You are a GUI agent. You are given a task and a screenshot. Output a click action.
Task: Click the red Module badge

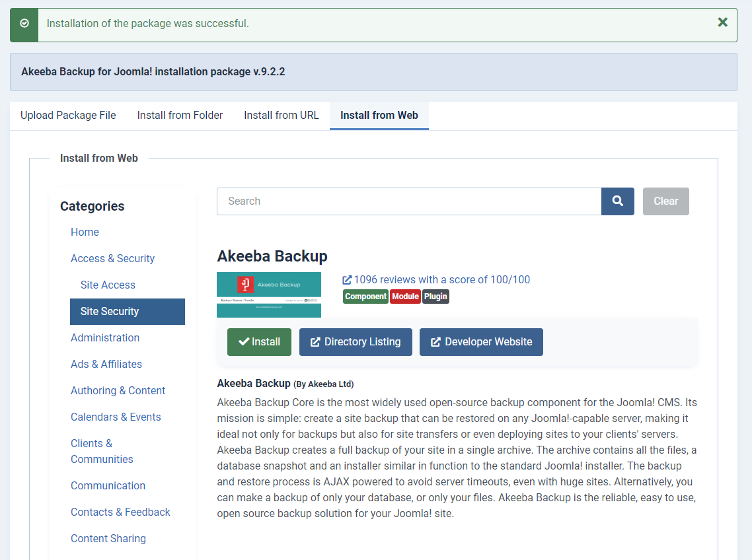405,297
